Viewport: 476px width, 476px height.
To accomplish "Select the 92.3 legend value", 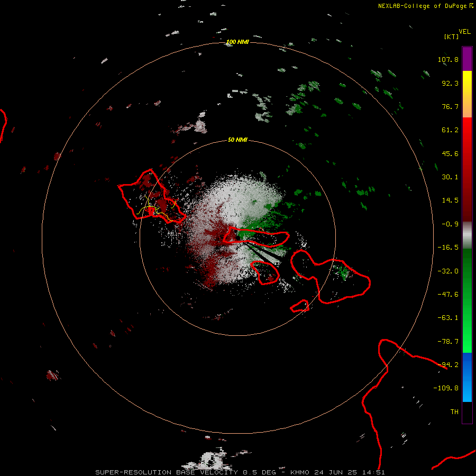I will (x=450, y=83).
